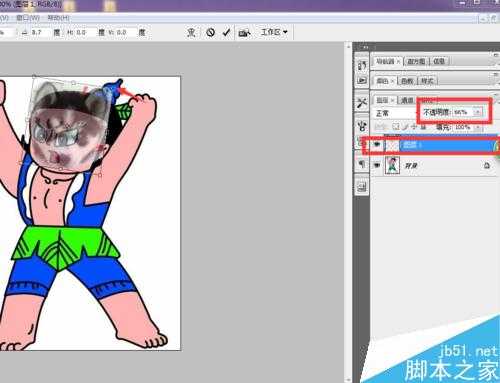Open the 不透明度 opacity slider arrow
Screen dimensions: 500x383
(478, 112)
